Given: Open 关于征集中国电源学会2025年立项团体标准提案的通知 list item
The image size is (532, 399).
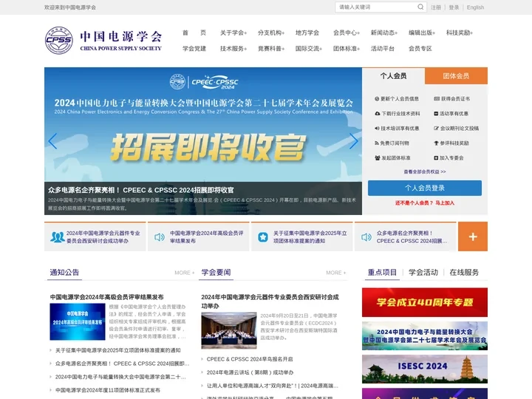Looking at the screenshot, I should pos(117,350).
